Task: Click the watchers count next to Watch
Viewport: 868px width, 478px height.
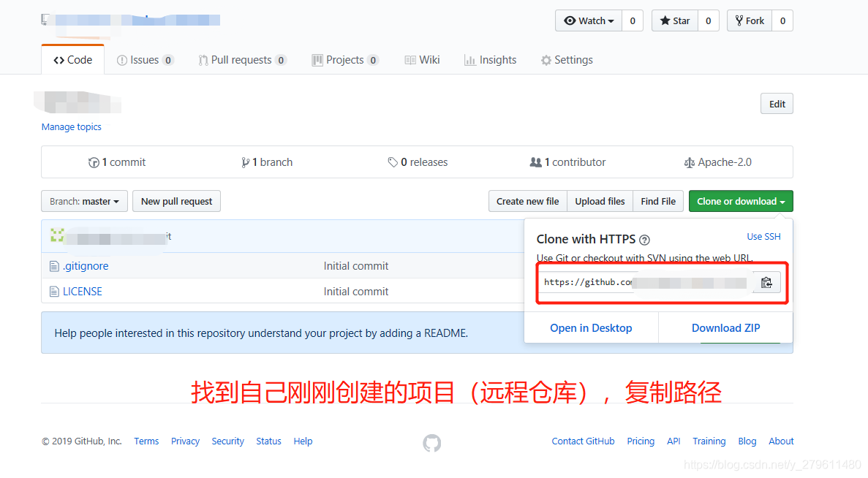Action: tap(633, 21)
